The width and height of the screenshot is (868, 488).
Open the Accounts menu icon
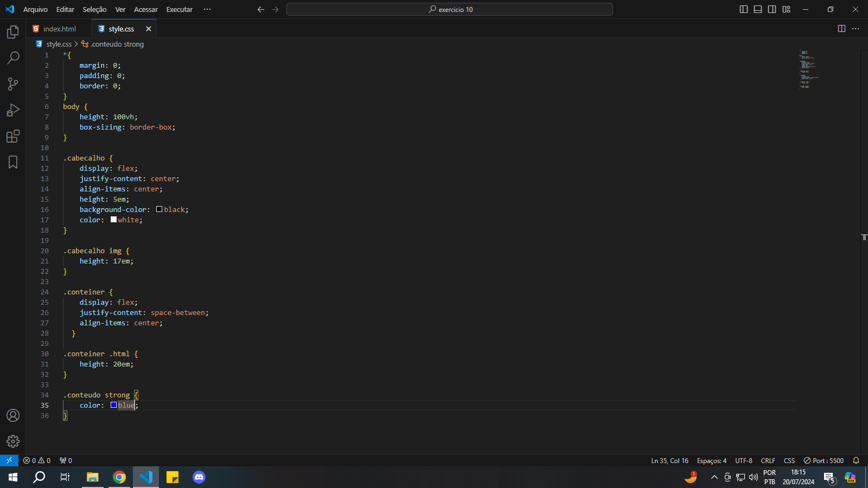point(13,415)
